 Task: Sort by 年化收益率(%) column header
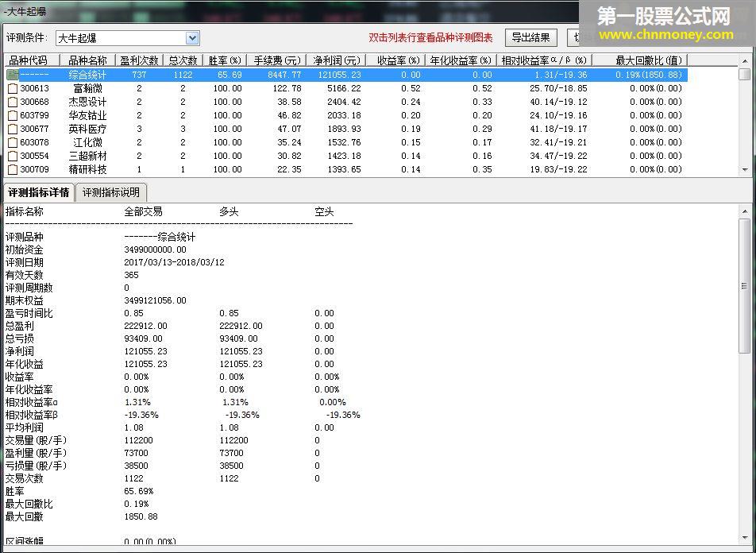461,60
